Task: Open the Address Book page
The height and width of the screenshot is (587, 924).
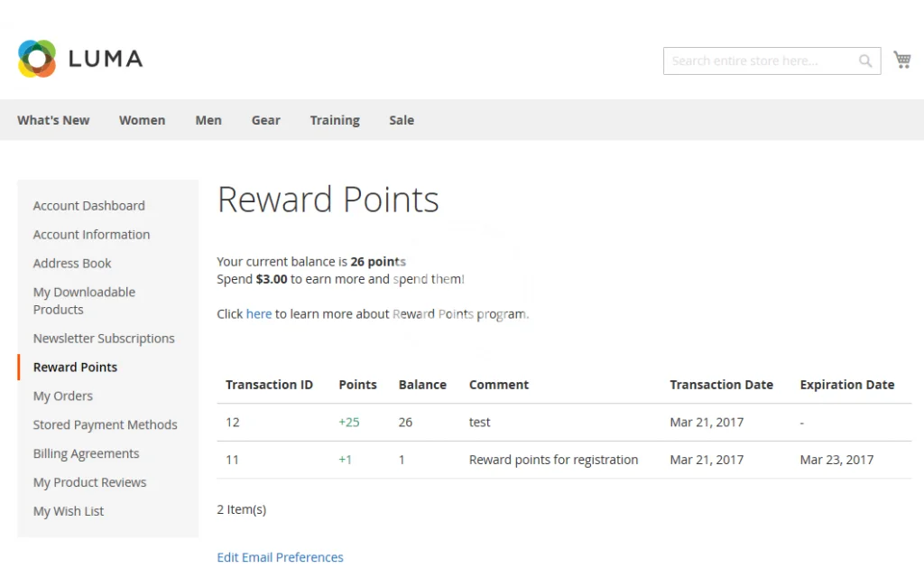Action: [x=72, y=264]
